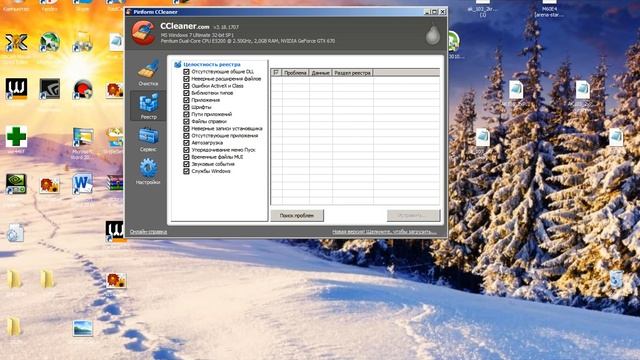Viewport: 640px width, 360px height.
Task: Sort results by Данные column
Action: (320, 73)
